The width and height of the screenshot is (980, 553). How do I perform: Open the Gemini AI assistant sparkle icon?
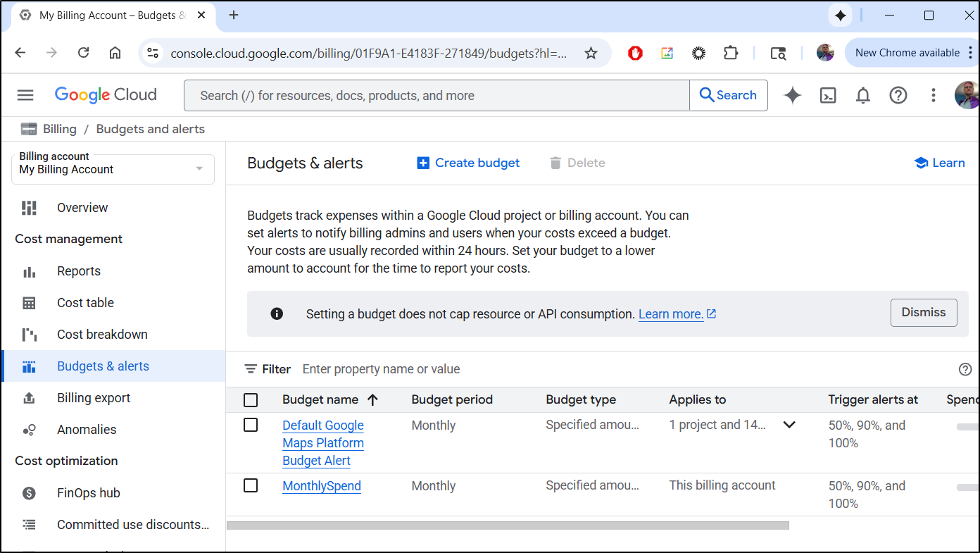tap(793, 95)
